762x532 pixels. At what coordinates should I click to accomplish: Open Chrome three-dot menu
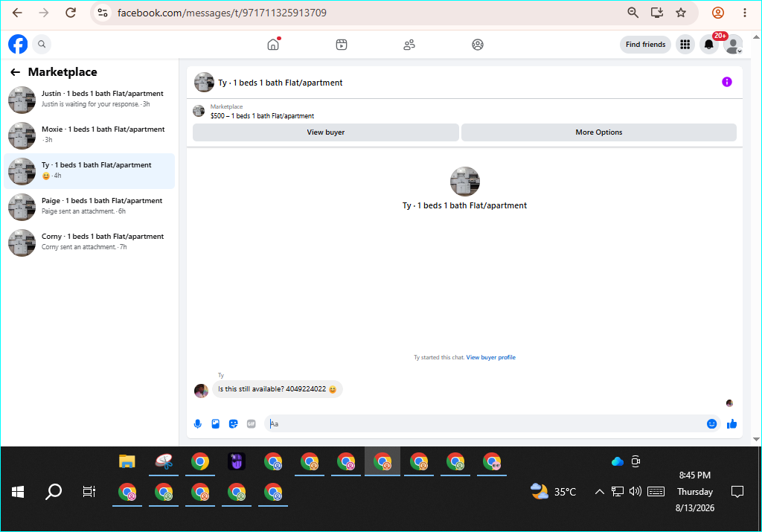(x=744, y=13)
